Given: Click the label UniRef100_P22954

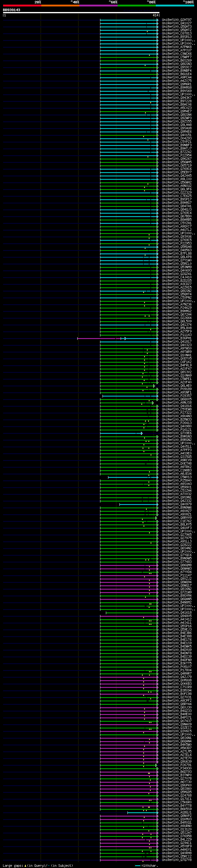Looking at the screenshot, I should (x=176, y=155).
